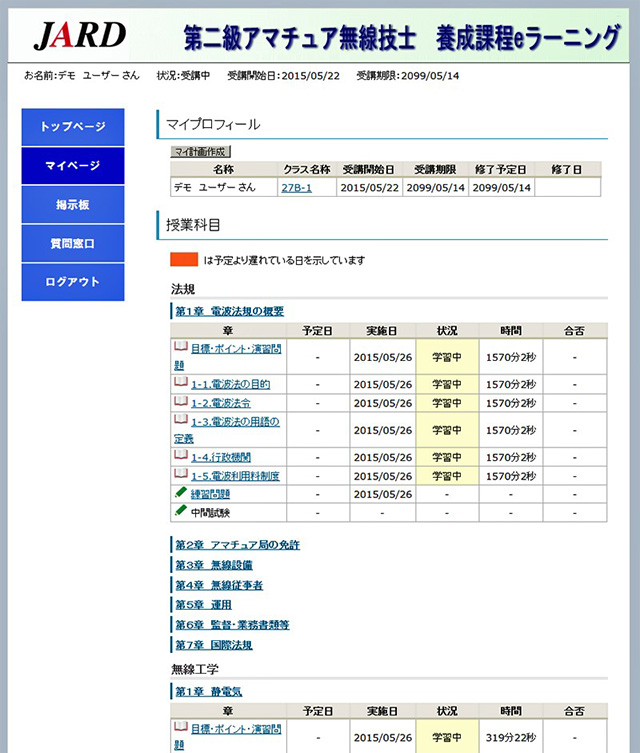The width and height of the screenshot is (640, 753).
Task: Click the マイプロフィール section heading
Action: pos(213,124)
